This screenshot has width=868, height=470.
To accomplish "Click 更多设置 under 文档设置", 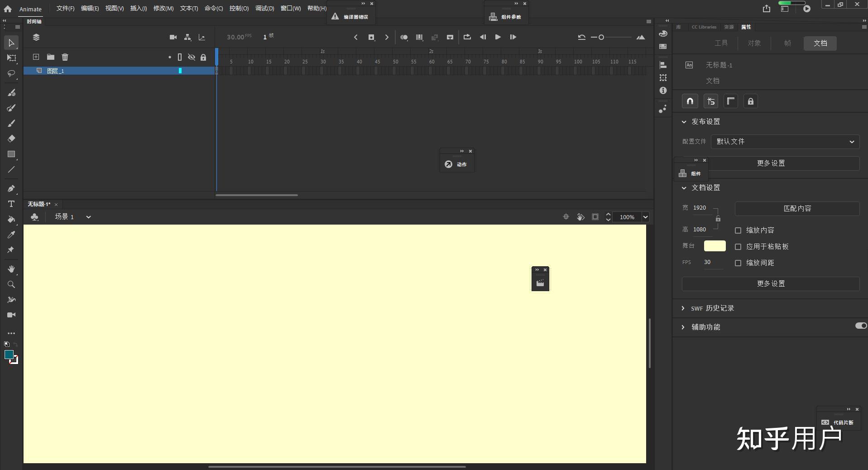I will (x=771, y=284).
